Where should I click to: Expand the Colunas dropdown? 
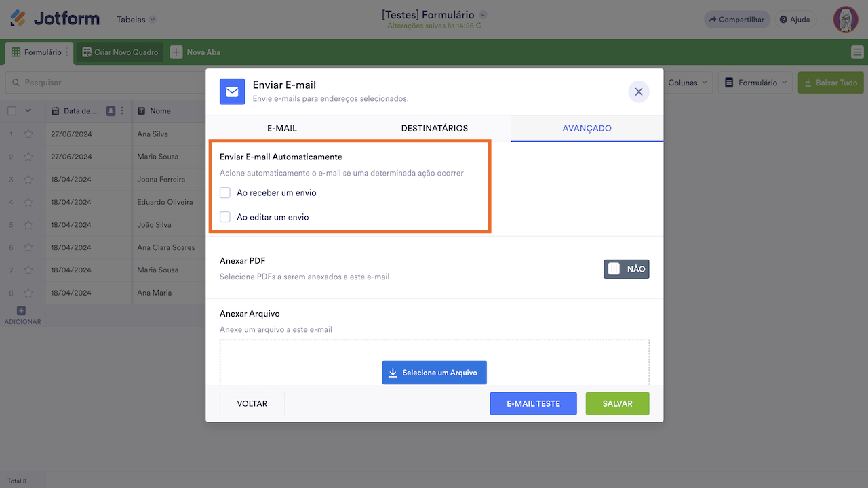pos(688,83)
